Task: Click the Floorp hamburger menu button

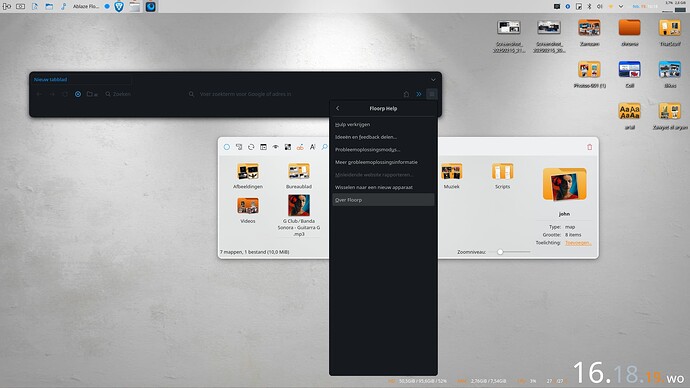Action: tap(432, 94)
